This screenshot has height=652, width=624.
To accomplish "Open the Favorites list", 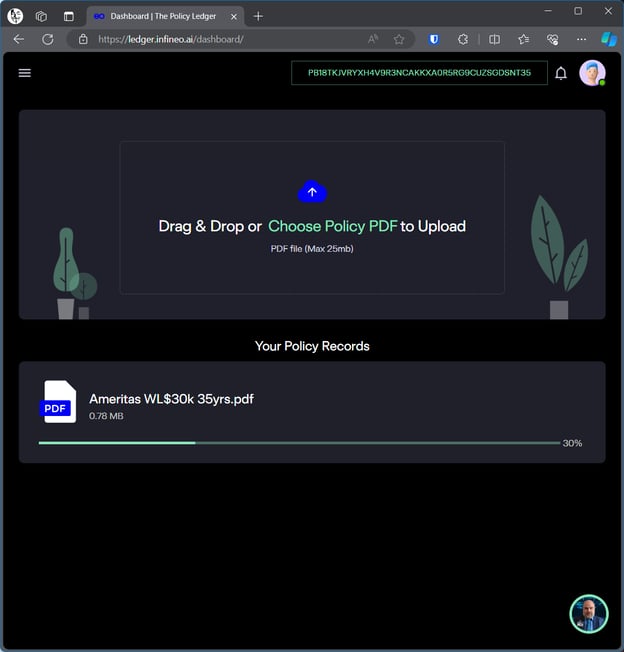I will 523,40.
